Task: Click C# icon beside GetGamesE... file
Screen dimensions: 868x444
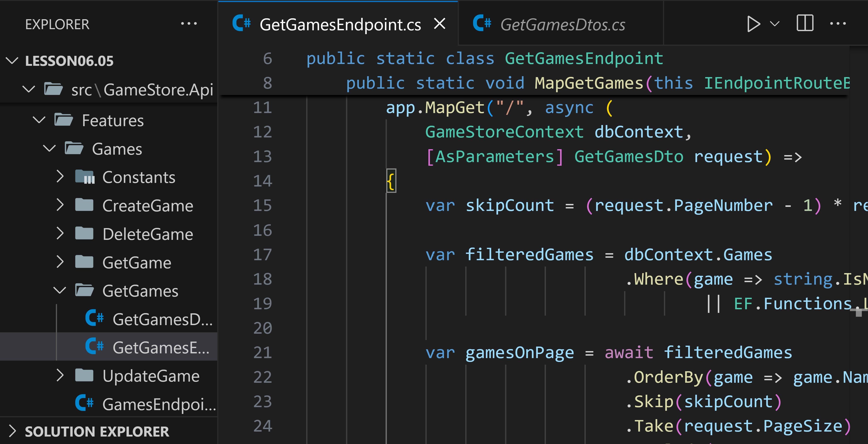Action: pyautogui.click(x=95, y=346)
